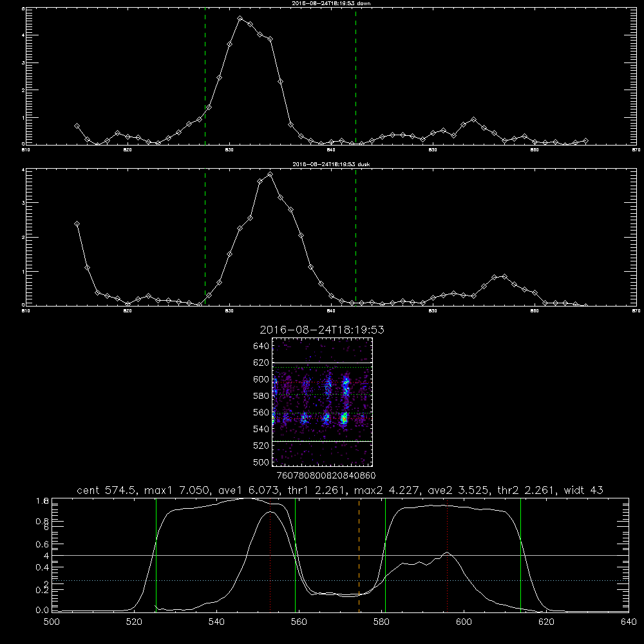The height and width of the screenshot is (644, 644).
Task: Click the right green dashed line in the dawn plot
Action: 355,76
